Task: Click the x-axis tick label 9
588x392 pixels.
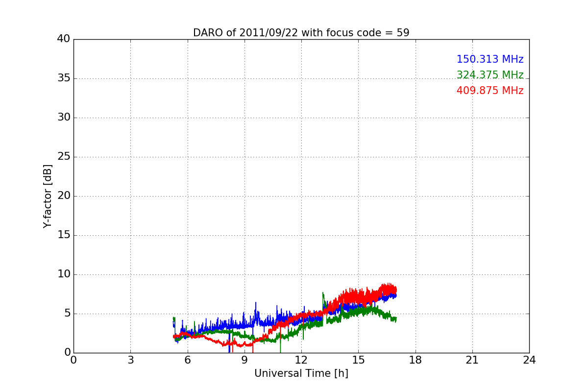Action: pos(245,360)
